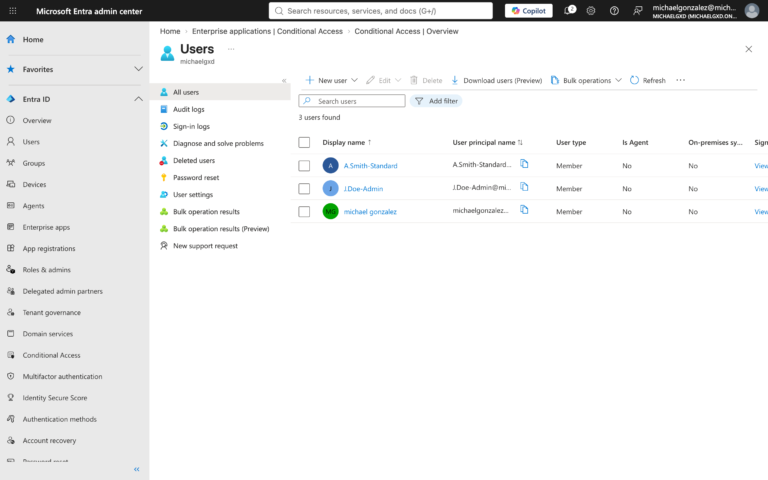Open the J.Doe-Admin user link
The height and width of the screenshot is (480, 768).
click(363, 189)
